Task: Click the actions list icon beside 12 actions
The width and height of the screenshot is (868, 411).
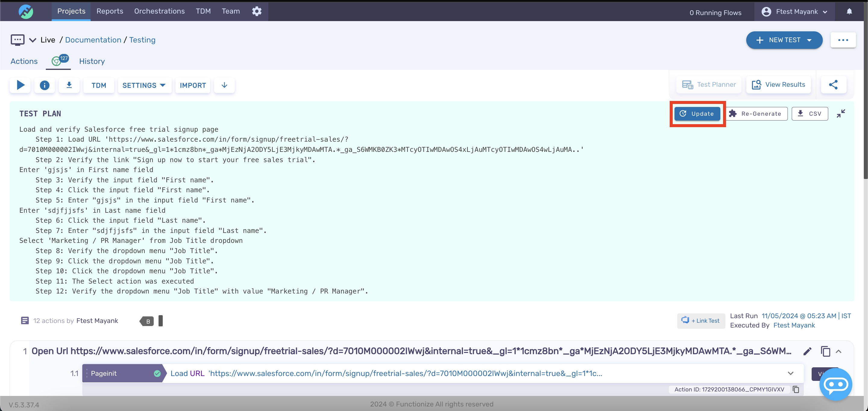Action: pyautogui.click(x=25, y=320)
